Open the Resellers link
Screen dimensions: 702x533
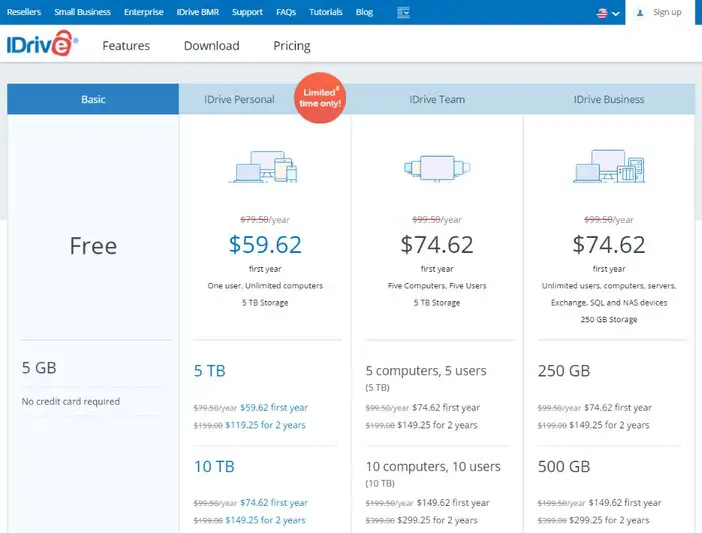coord(24,12)
